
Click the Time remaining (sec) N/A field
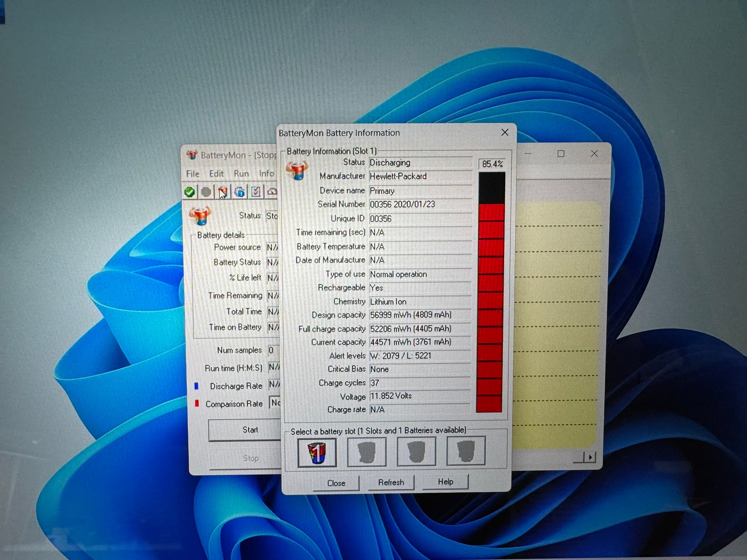[x=421, y=233]
